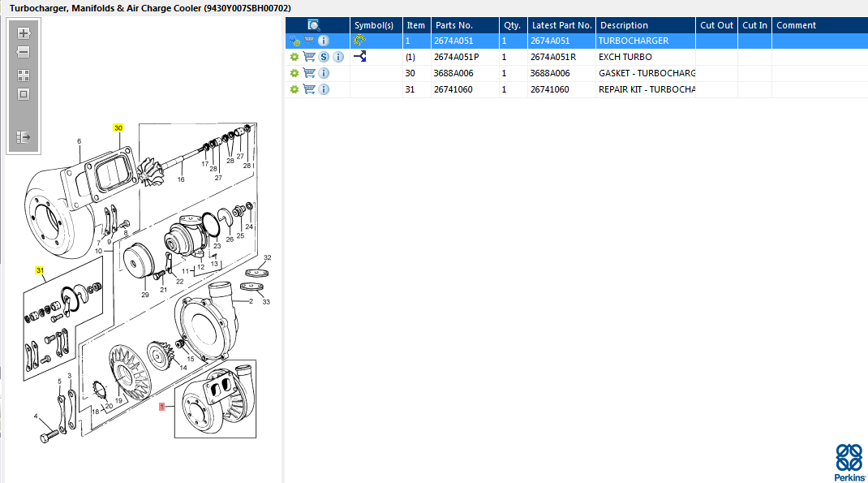Click the green rotate symbol in TURBOCHARGER row
This screenshot has height=483, width=868.
point(360,40)
